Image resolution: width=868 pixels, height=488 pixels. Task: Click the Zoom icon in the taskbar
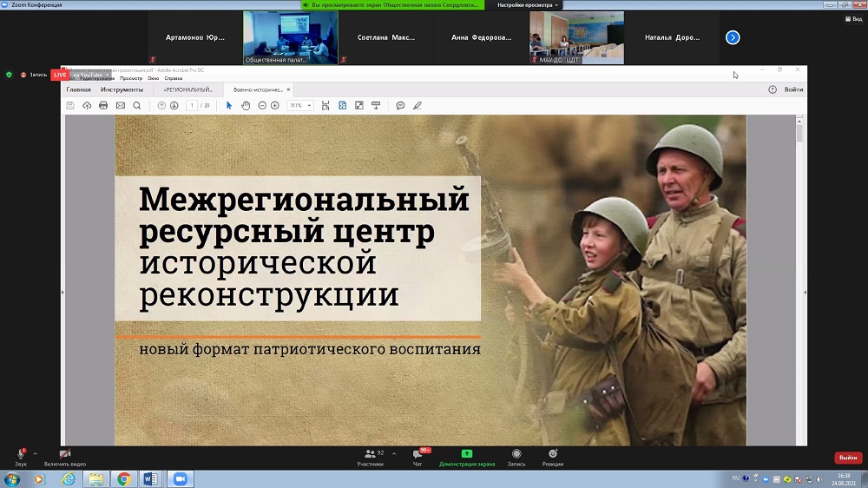point(180,478)
